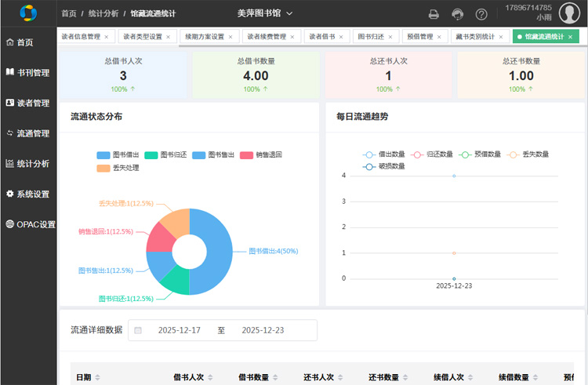Expand the 美萍图书馆 library dropdown

265,13
